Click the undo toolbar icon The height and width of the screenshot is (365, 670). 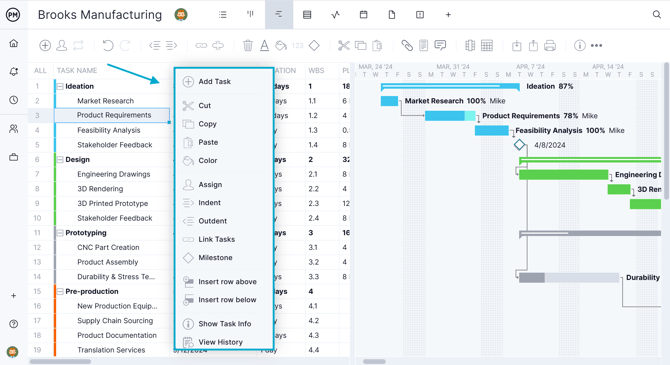[x=108, y=45]
